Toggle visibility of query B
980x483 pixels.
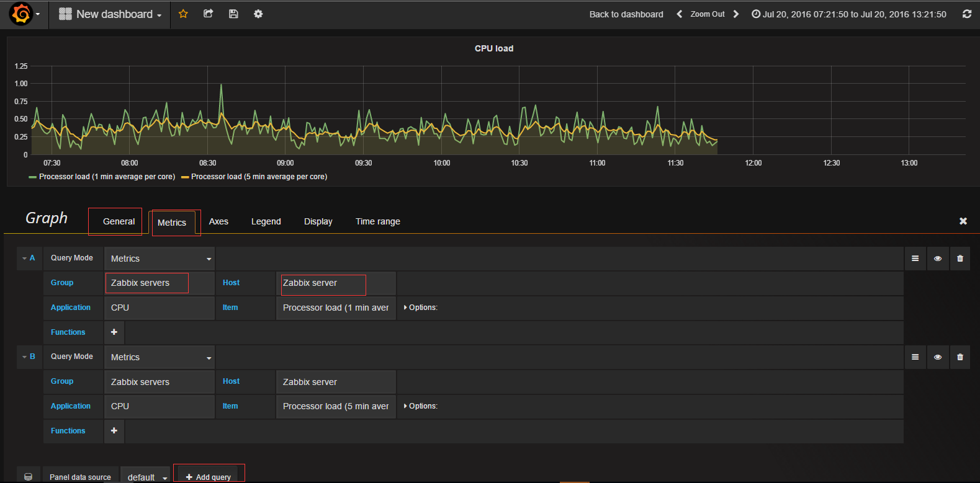(x=938, y=357)
